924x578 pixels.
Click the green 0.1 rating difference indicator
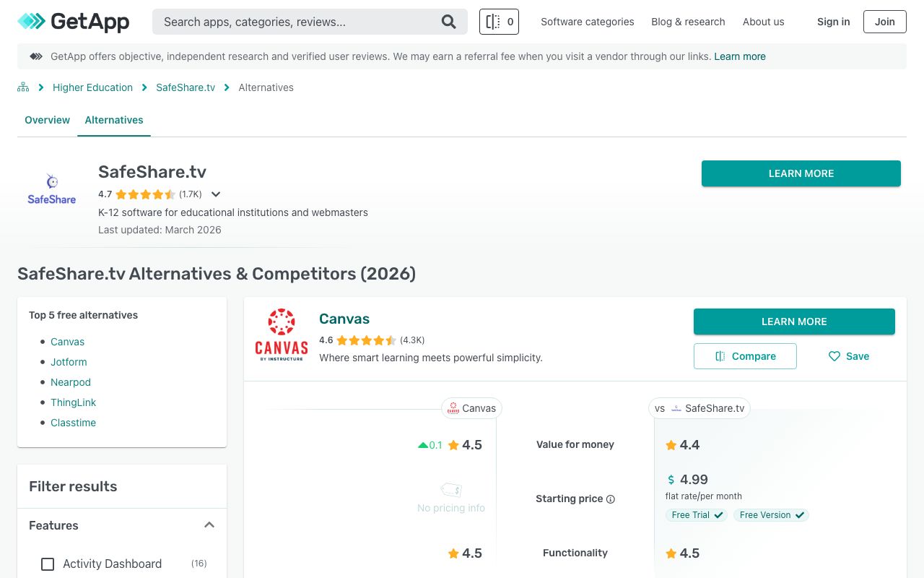pos(430,445)
